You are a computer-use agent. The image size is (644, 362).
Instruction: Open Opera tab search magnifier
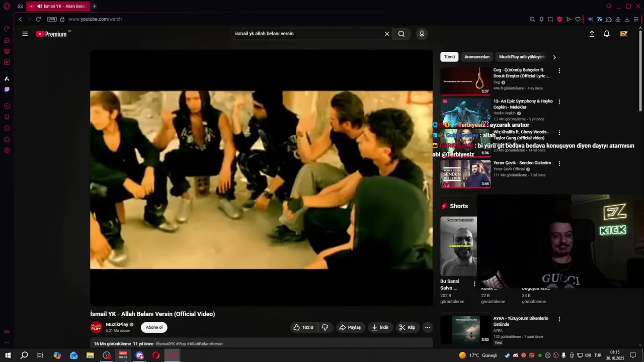click(609, 6)
